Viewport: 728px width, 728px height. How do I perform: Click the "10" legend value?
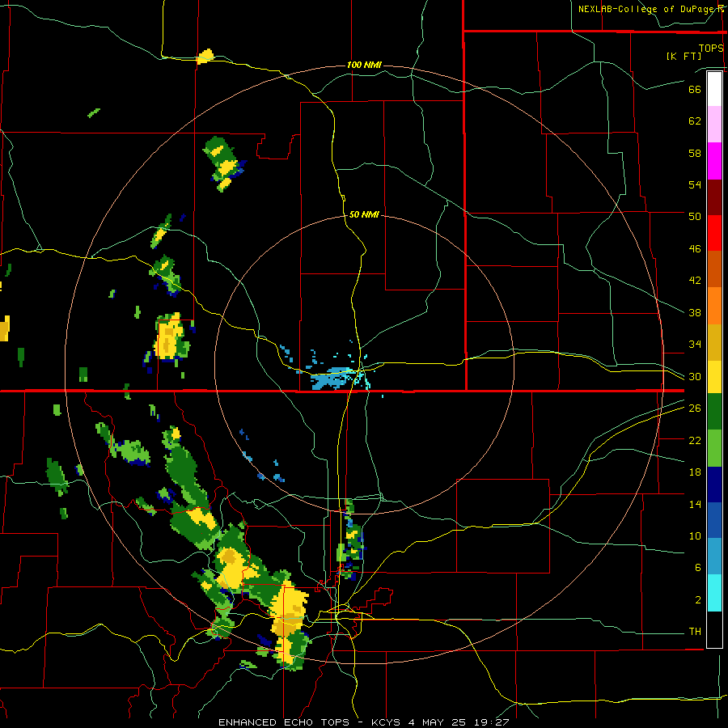tap(695, 535)
